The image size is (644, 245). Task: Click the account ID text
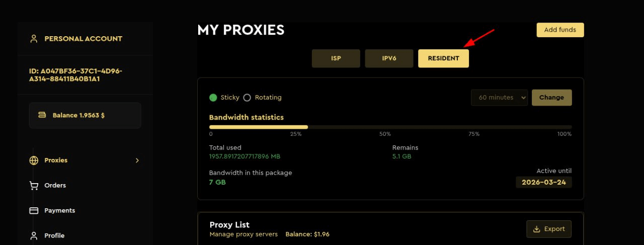point(76,75)
